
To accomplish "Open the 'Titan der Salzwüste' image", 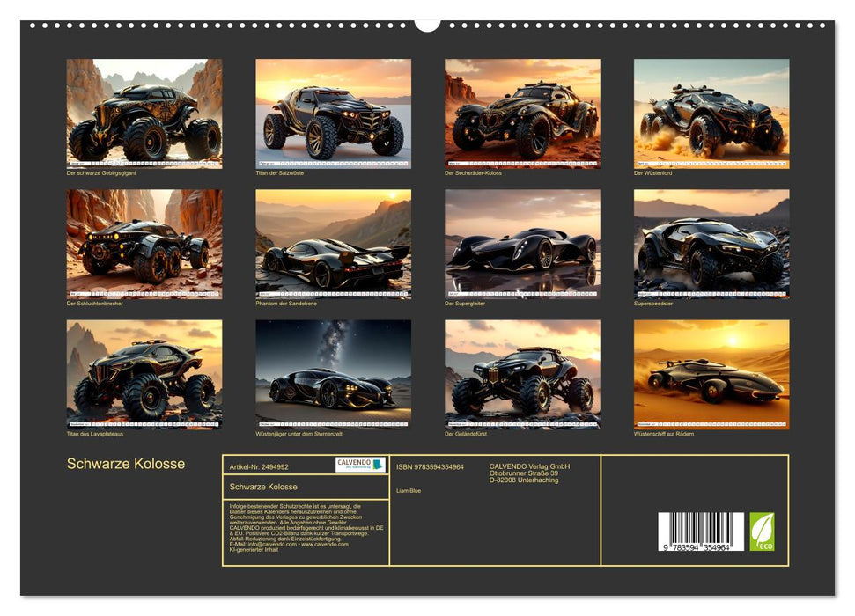I will tap(333, 114).
